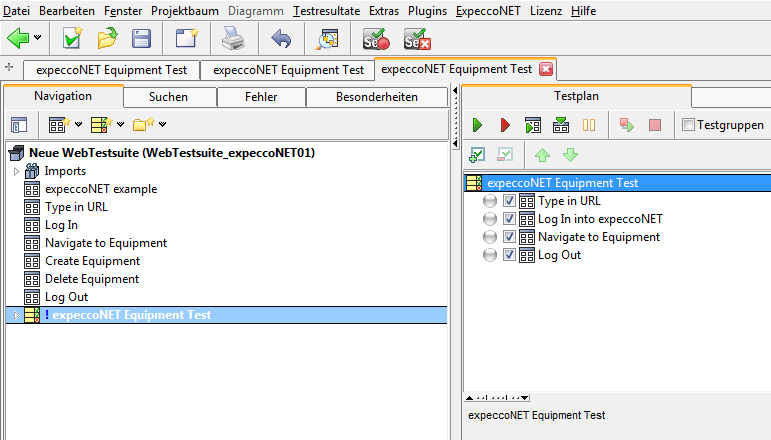Click the Print toolbar icon

(232, 39)
